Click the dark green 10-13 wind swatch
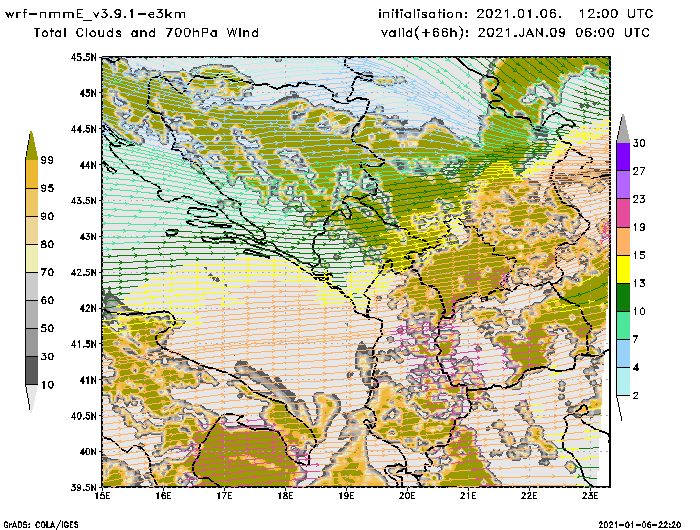Viewport: 700px width, 530px height. (x=623, y=297)
